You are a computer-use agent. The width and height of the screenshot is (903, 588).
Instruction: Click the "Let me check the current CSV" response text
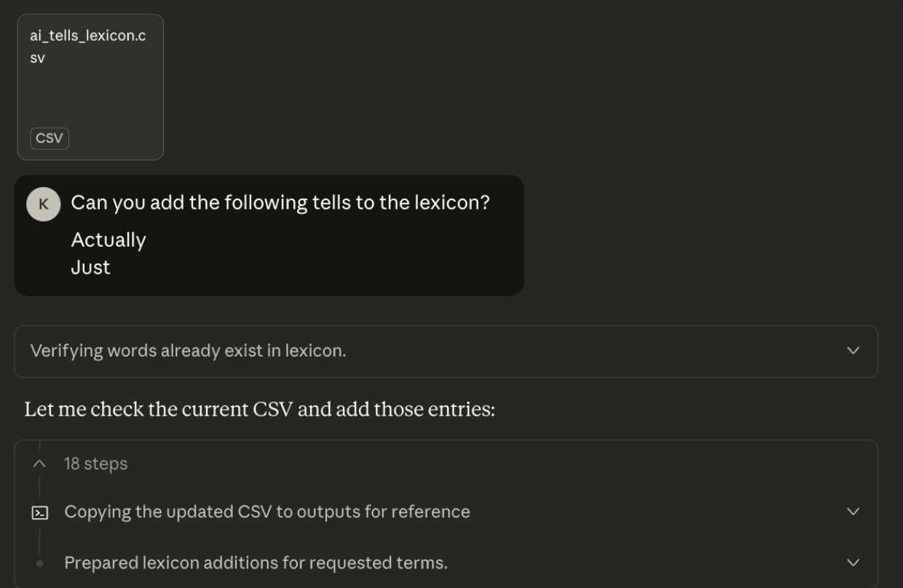[259, 410]
